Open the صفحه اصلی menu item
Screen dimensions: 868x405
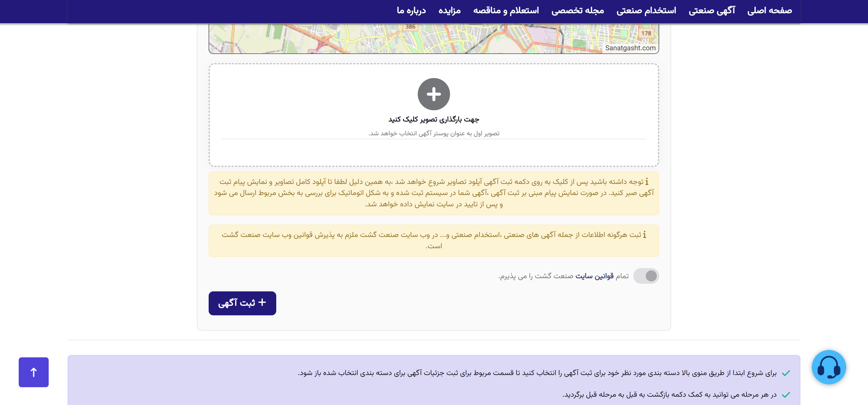click(x=770, y=11)
